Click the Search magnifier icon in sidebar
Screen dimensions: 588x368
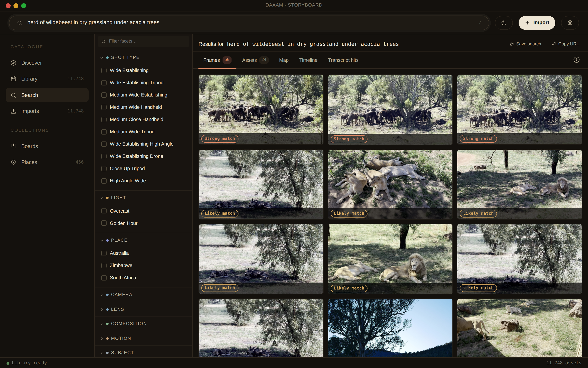[14, 95]
